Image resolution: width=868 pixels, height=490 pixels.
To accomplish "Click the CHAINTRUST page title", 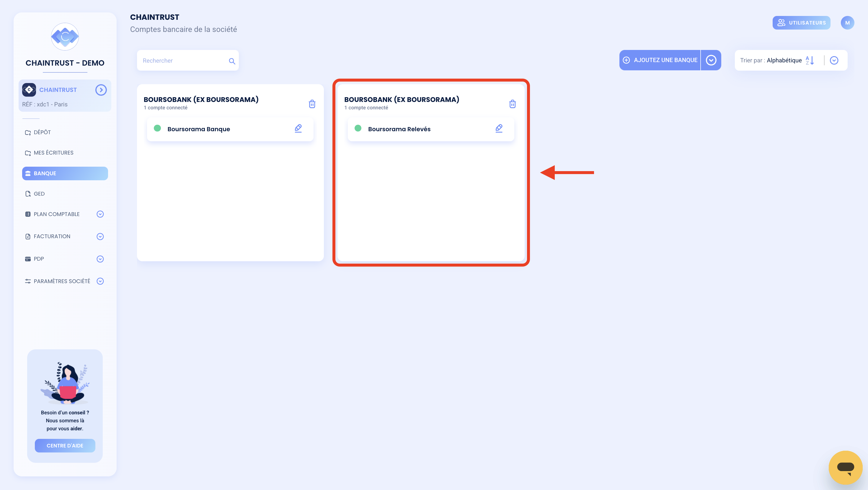I will pos(155,17).
